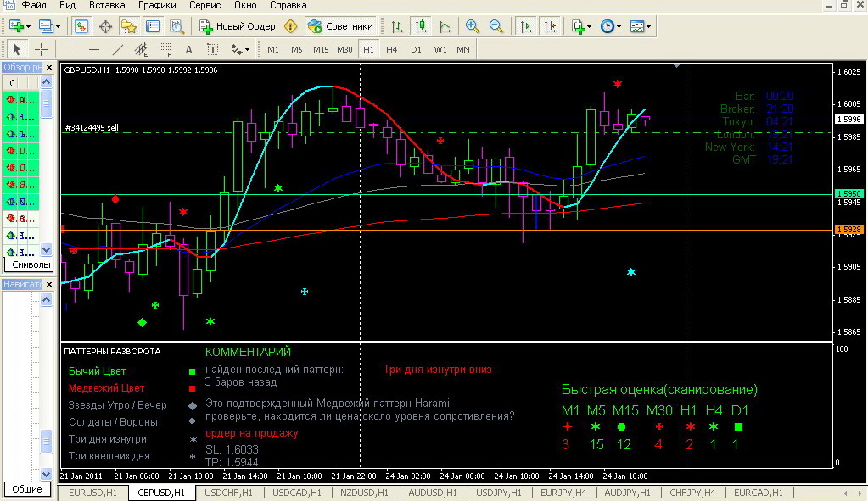Toggle the Советники expert advisors button

[341, 26]
